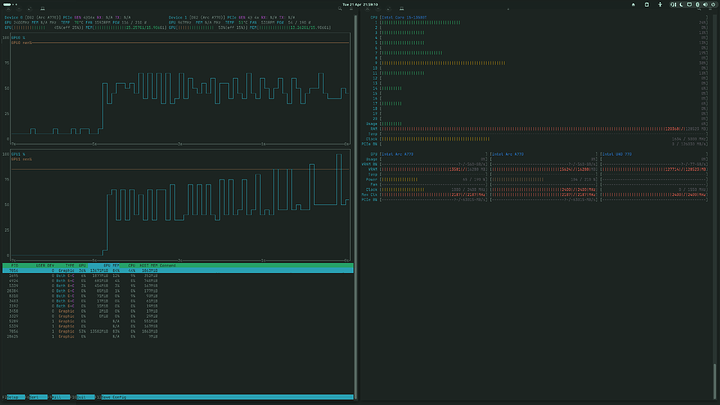Click the left terminal's vertical scrollbar

355,207
